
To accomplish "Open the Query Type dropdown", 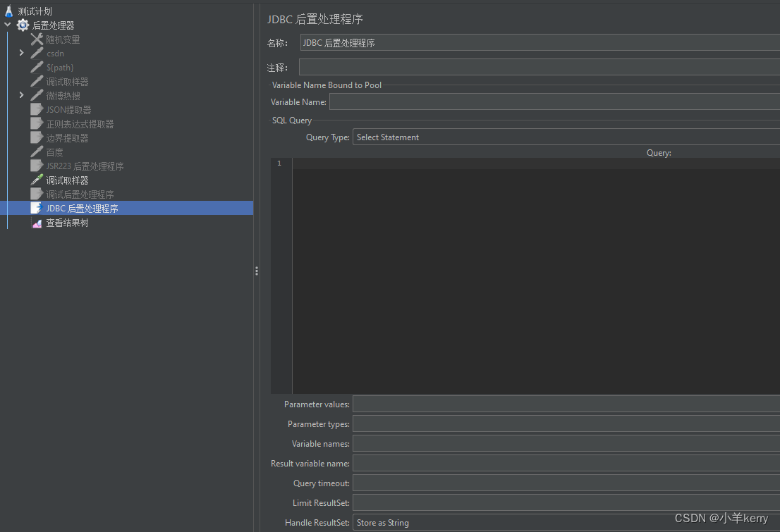I will pos(566,137).
